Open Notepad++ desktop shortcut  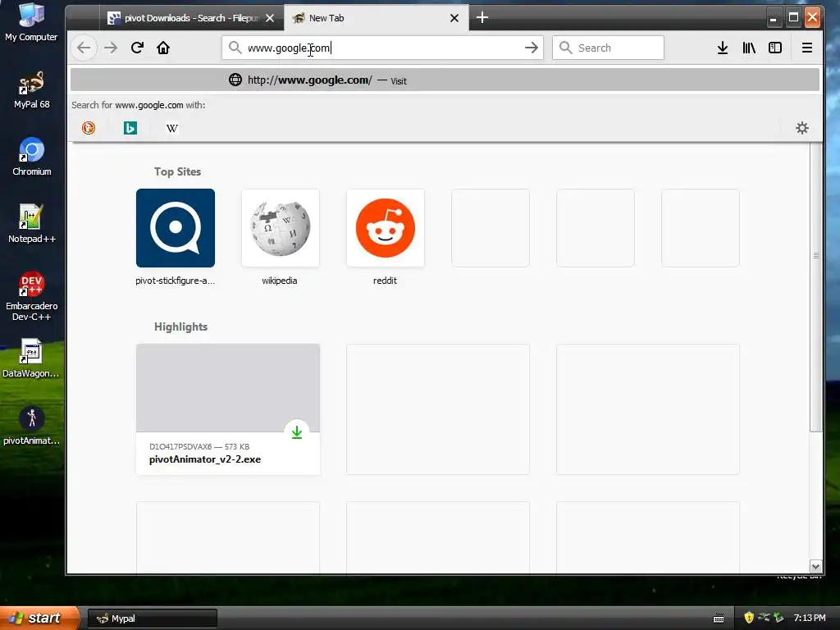[x=32, y=223]
